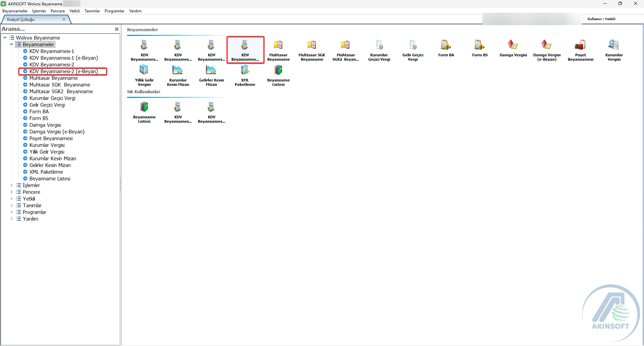The width and height of the screenshot is (644, 346).
Task: Open the Yıllık Gelir Vergisi icon
Action: click(144, 70)
